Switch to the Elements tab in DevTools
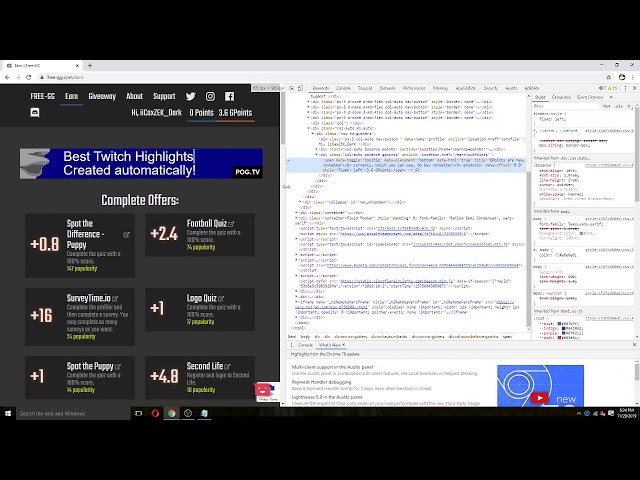The image size is (640, 480). 321,88
